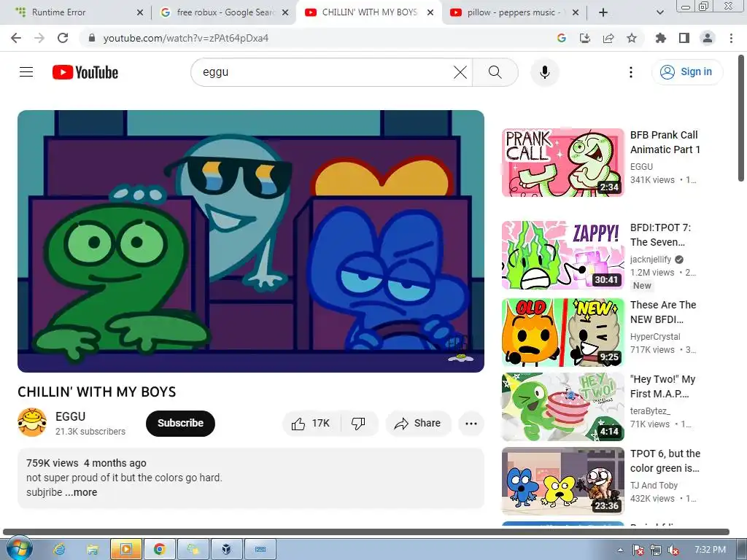Image resolution: width=747 pixels, height=560 pixels.
Task: Expand the tab search dropdown arrow
Action: [x=659, y=12]
